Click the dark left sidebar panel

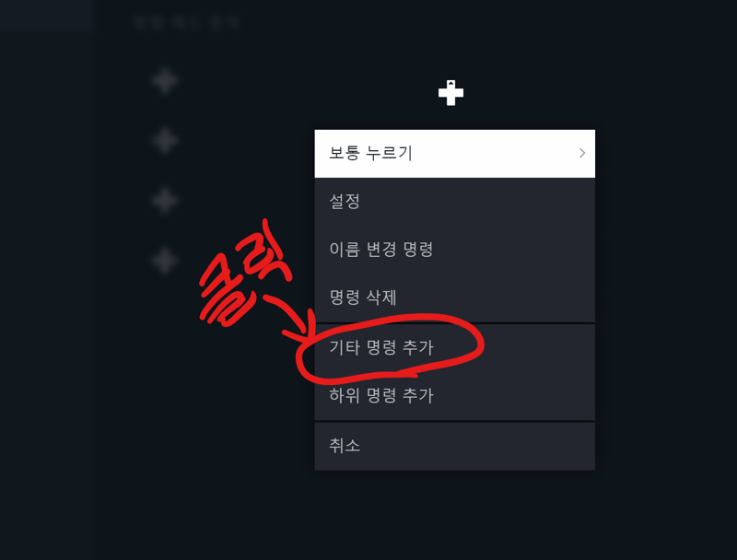(x=48, y=295)
